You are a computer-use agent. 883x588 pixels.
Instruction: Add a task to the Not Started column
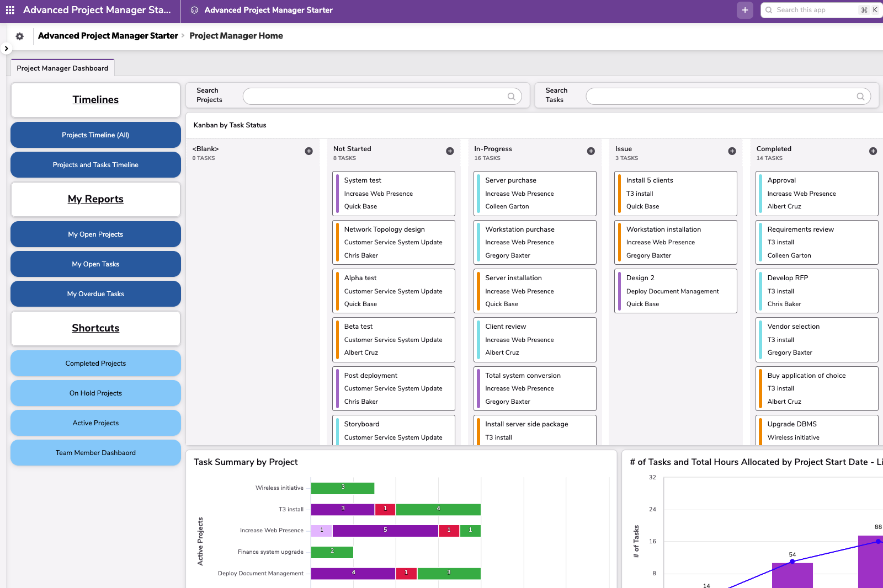point(450,151)
